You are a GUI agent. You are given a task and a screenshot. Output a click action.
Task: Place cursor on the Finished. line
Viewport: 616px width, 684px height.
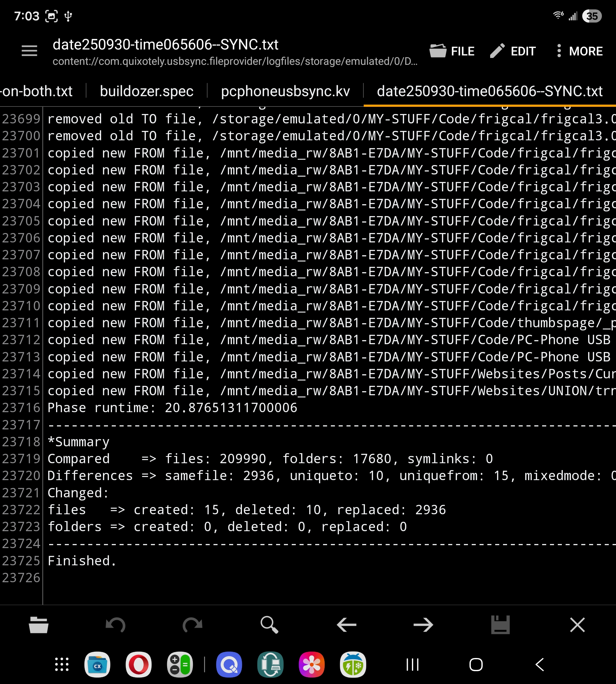click(82, 561)
